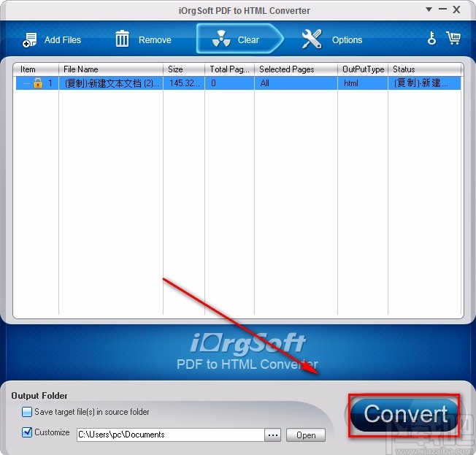Click the OutPutType column header
Image resolution: width=476 pixels, height=455 pixels.
[x=363, y=69]
